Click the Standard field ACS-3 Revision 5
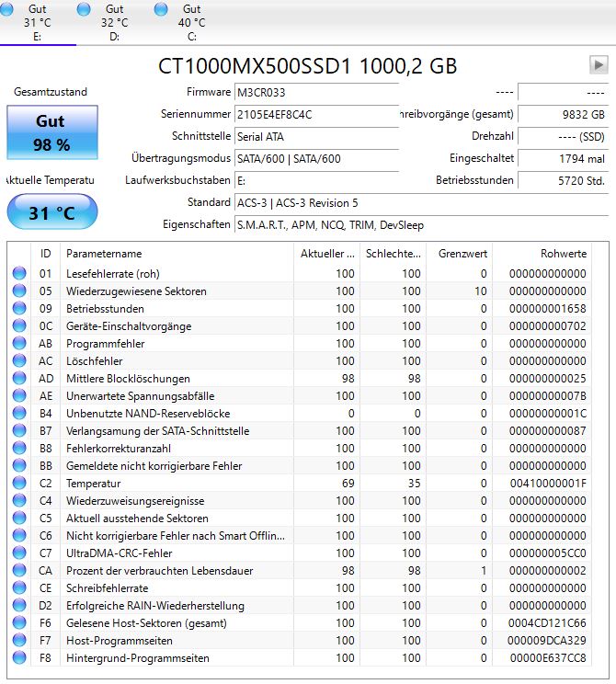 coord(421,203)
